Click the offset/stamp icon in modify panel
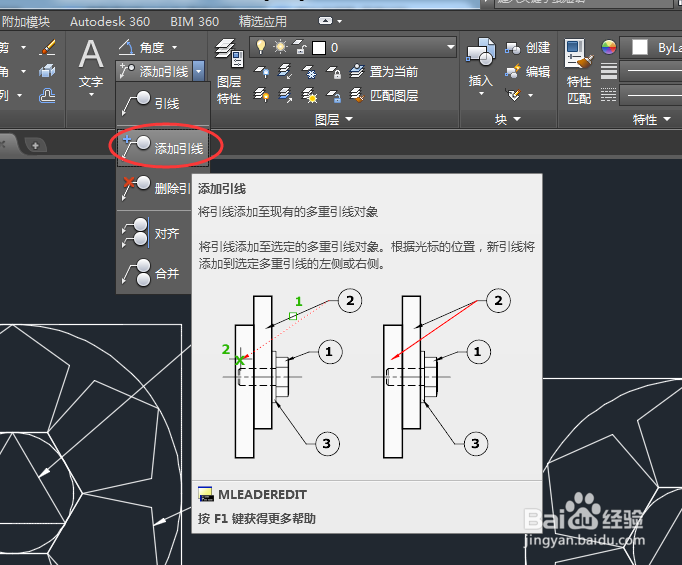 point(47,95)
